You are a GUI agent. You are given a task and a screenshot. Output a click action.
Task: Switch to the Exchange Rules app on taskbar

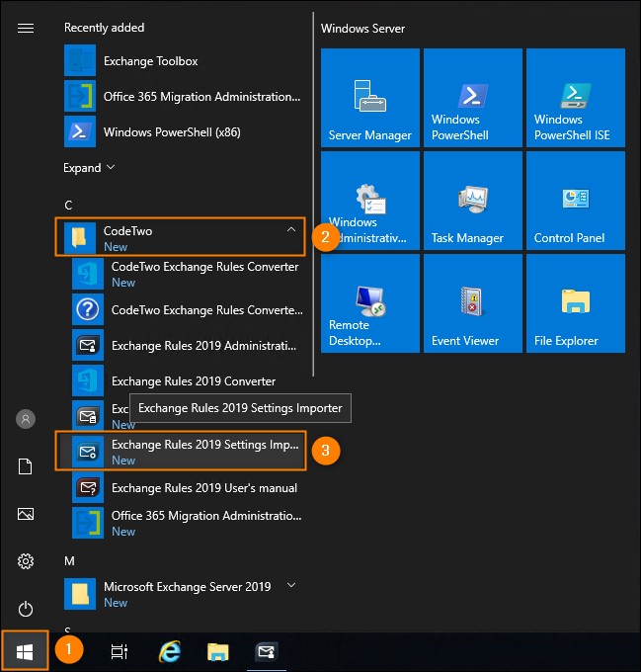267,652
